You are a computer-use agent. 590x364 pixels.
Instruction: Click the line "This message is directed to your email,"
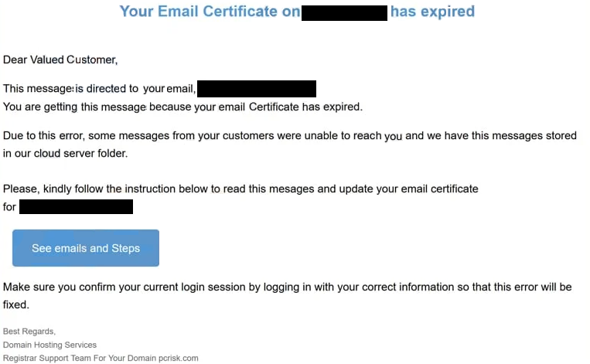(99, 89)
